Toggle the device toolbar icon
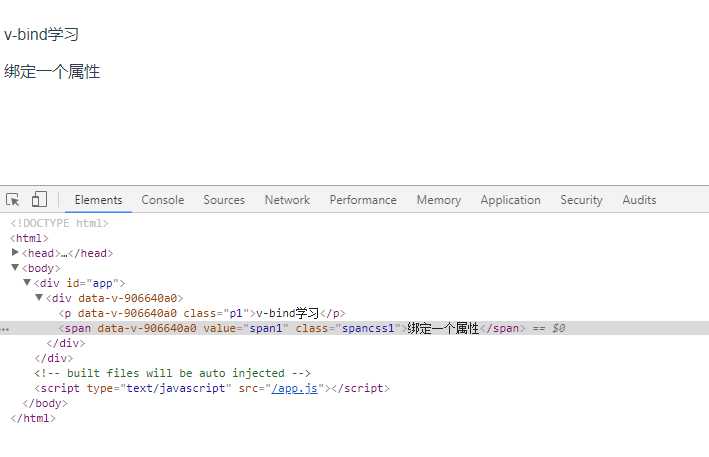The width and height of the screenshot is (709, 457). coord(39,199)
